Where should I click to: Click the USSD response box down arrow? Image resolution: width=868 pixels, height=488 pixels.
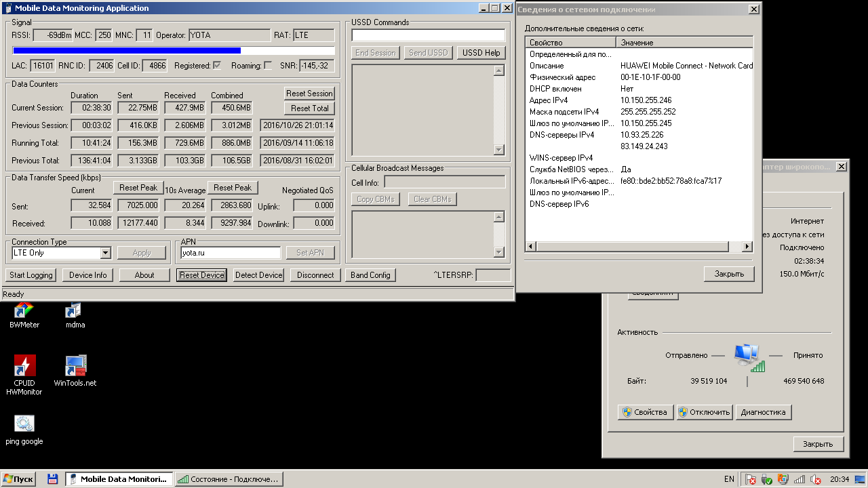click(x=499, y=150)
